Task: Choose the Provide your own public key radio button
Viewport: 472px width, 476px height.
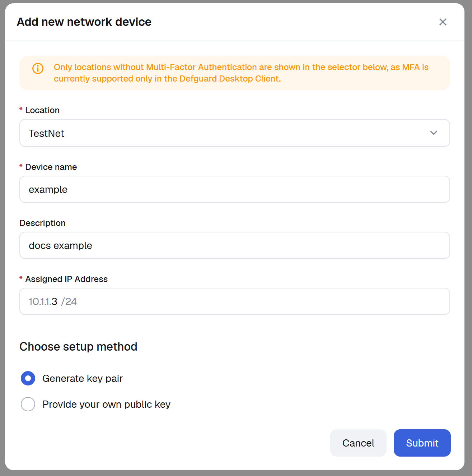Action: coord(28,404)
